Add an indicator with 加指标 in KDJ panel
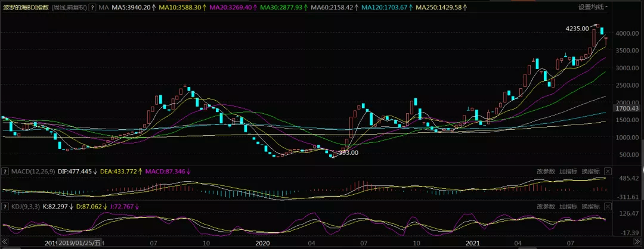This screenshot has height=249, width=644. coord(568,206)
